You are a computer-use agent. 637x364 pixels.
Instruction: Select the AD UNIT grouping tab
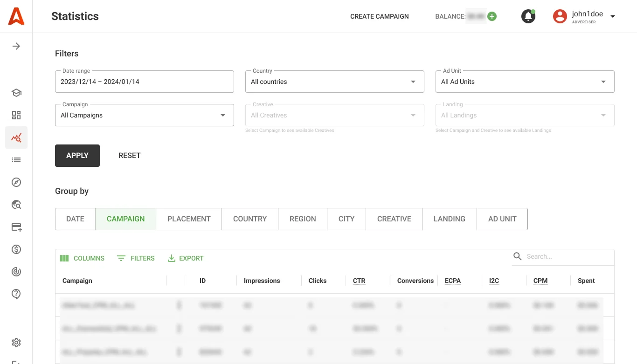pyautogui.click(x=502, y=219)
